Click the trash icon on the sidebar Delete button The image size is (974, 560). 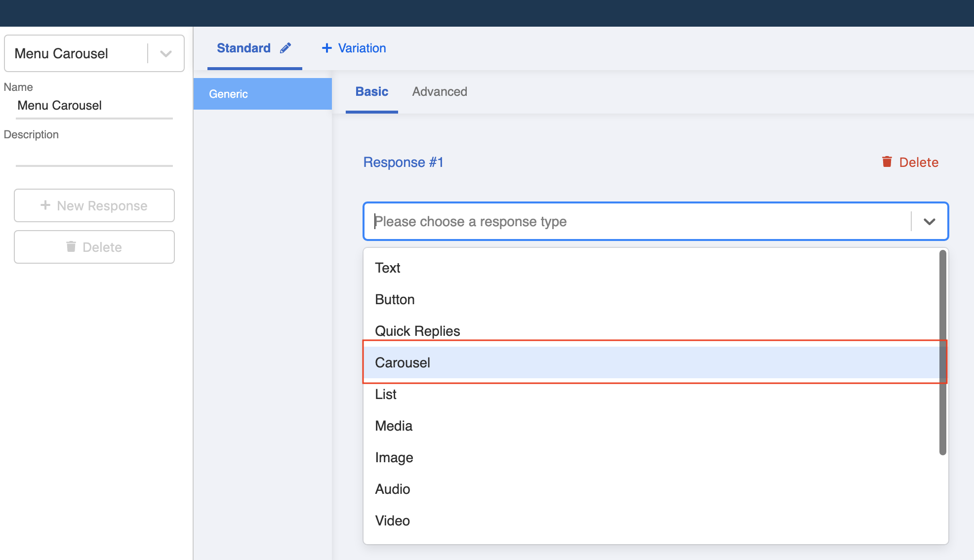pos(71,246)
